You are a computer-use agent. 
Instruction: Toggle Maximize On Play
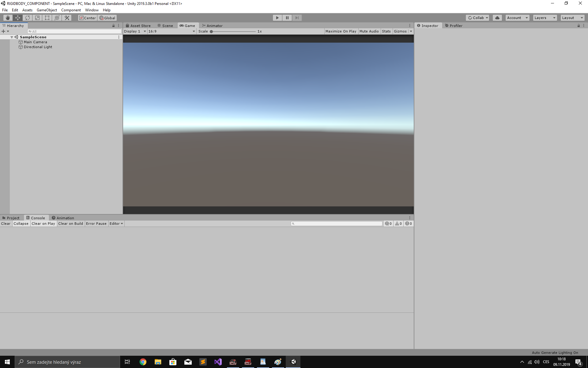tap(341, 31)
